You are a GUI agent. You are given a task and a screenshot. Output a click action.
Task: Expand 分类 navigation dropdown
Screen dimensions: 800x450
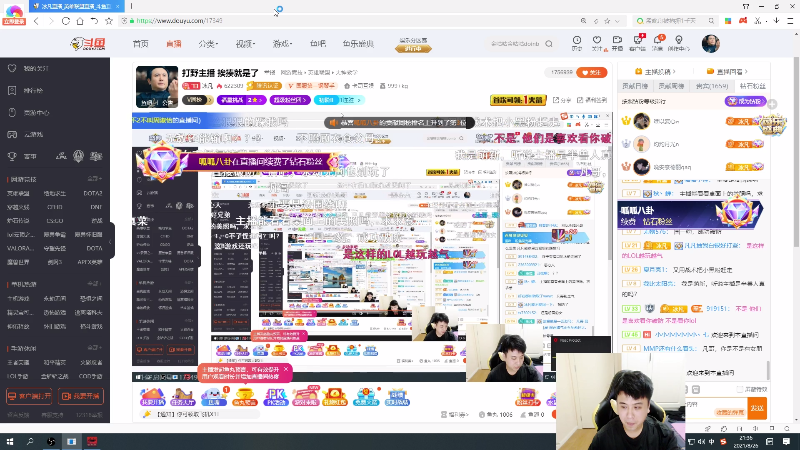(x=208, y=44)
